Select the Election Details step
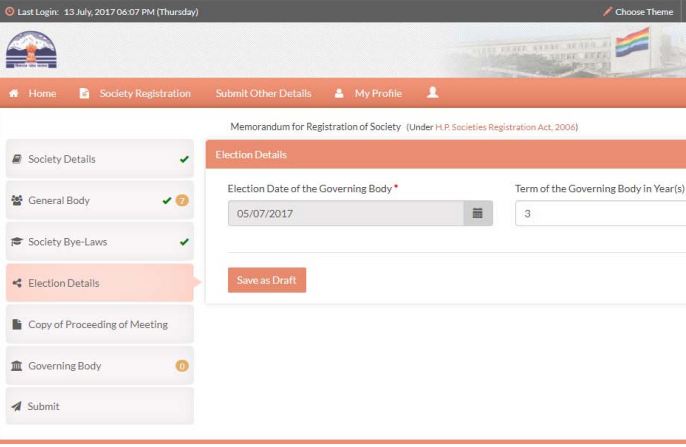The height and width of the screenshot is (447, 686). pos(100,283)
